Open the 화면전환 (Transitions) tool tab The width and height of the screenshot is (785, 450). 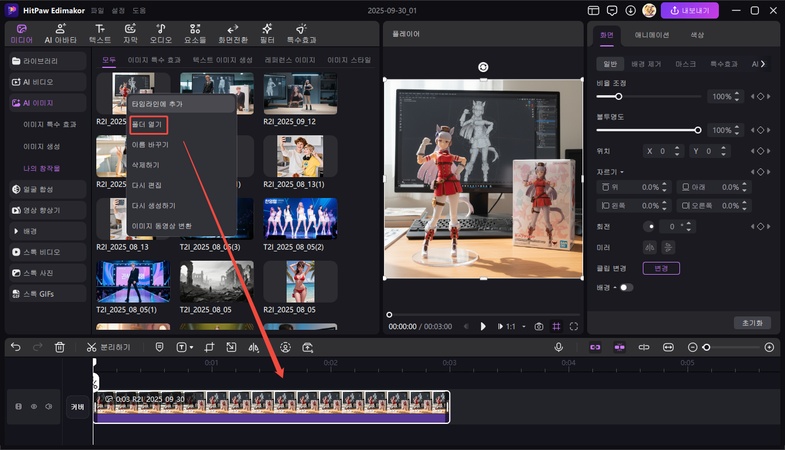tap(232, 34)
